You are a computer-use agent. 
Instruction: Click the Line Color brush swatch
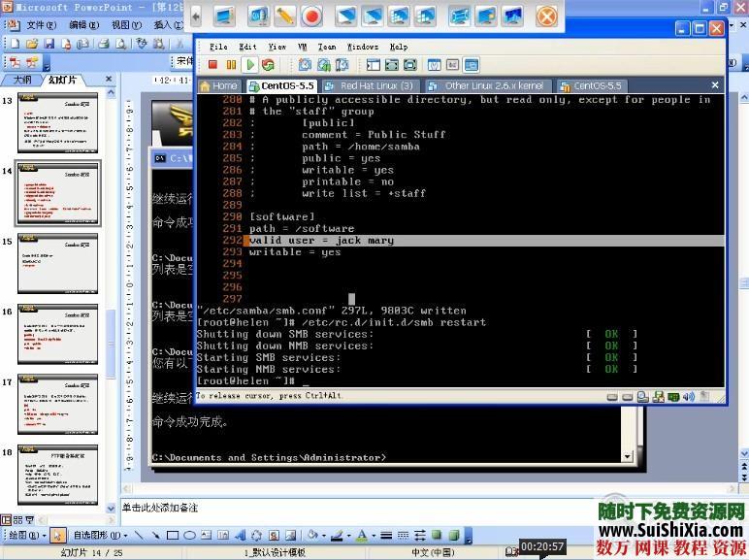tap(338, 535)
